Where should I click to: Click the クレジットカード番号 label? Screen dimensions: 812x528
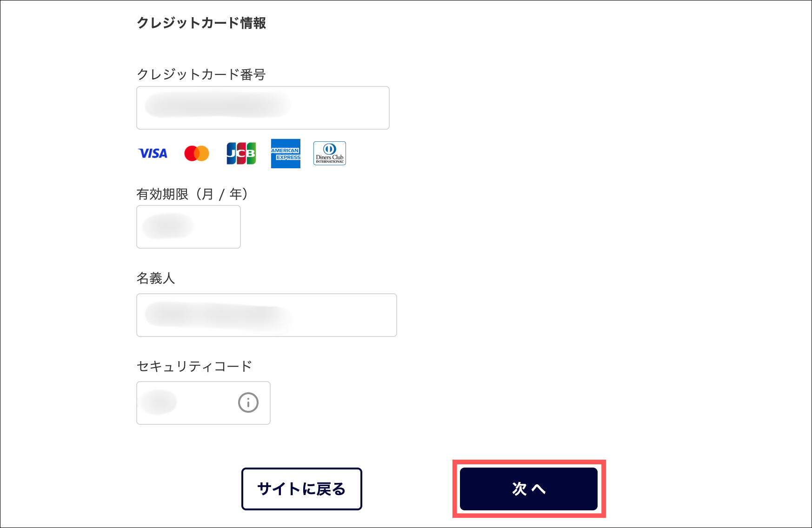[x=201, y=74]
